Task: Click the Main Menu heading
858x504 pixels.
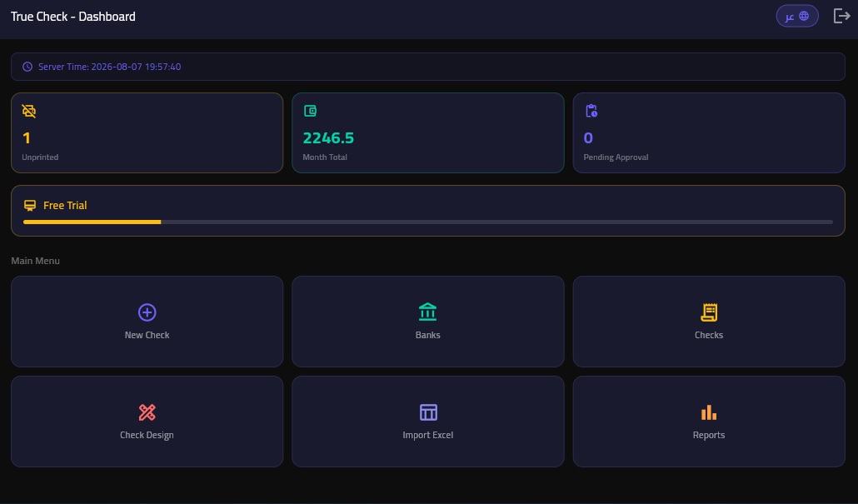Action: 36,261
